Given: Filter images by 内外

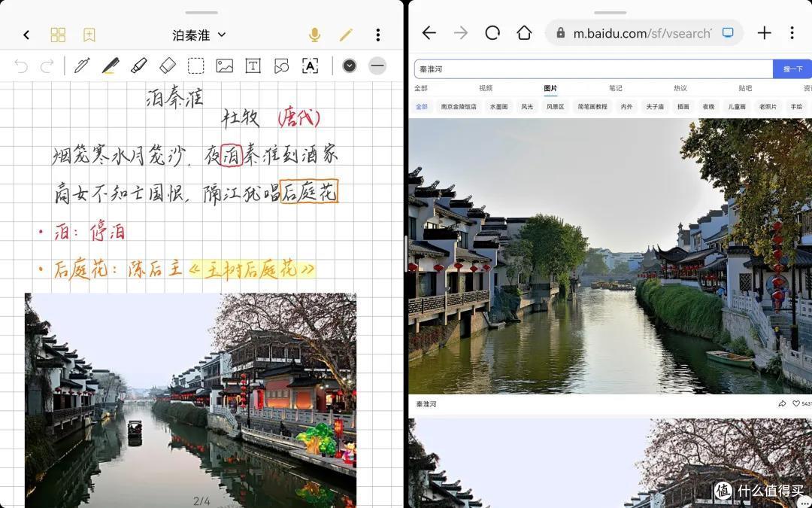Looking at the screenshot, I should [626, 107].
